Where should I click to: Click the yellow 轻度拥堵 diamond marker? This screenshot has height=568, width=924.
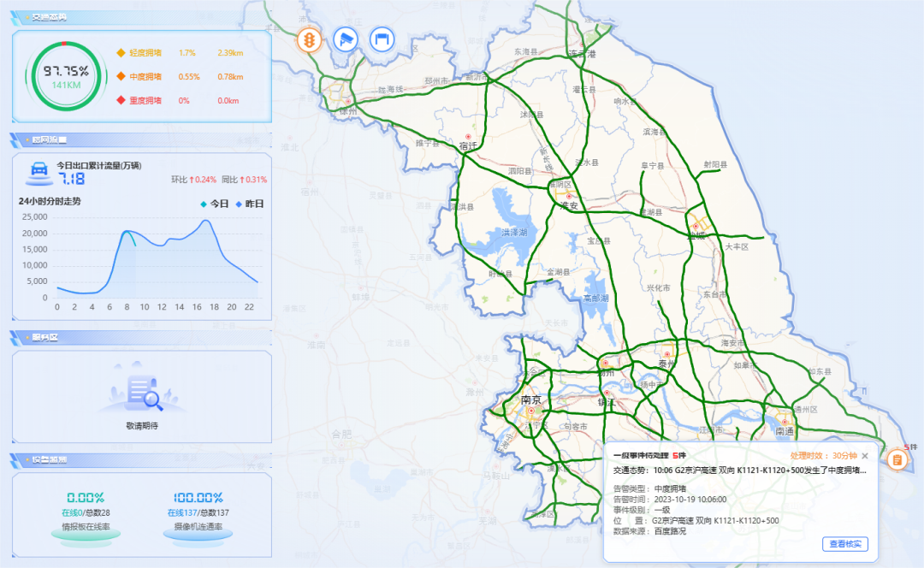[x=121, y=53]
